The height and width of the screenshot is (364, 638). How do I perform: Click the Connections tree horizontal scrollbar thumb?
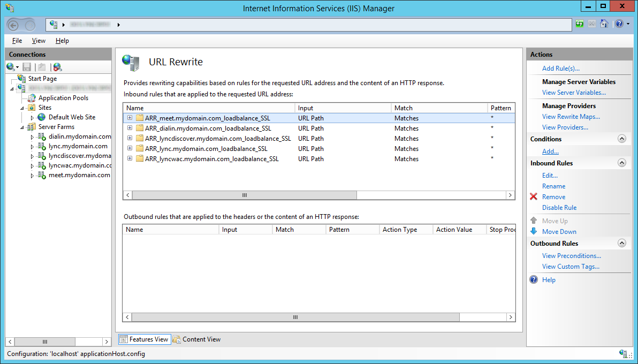(x=45, y=342)
